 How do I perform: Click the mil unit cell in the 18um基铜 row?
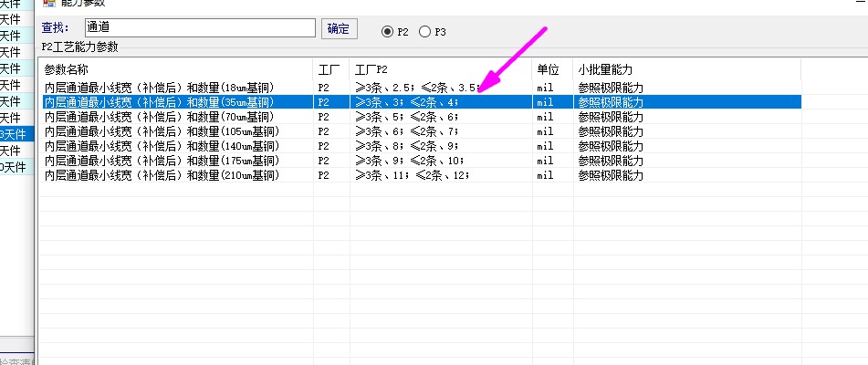545,88
